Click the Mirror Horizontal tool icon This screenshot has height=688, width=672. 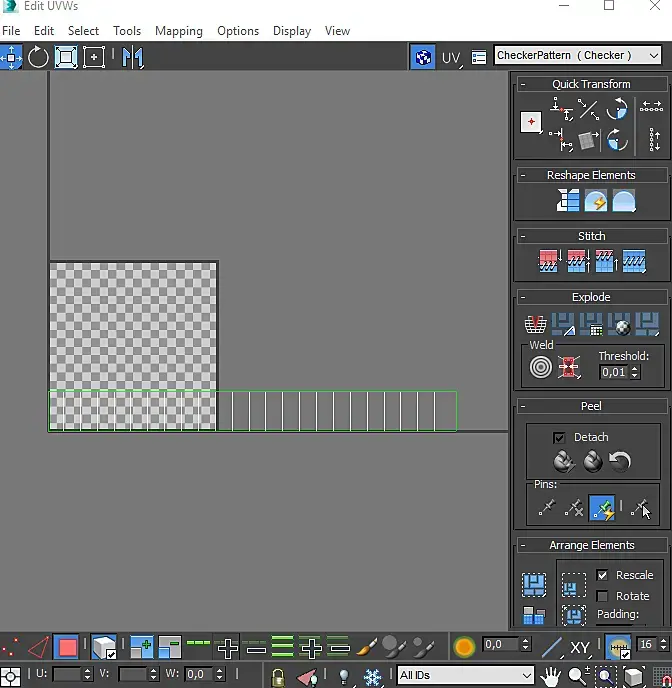pos(133,57)
